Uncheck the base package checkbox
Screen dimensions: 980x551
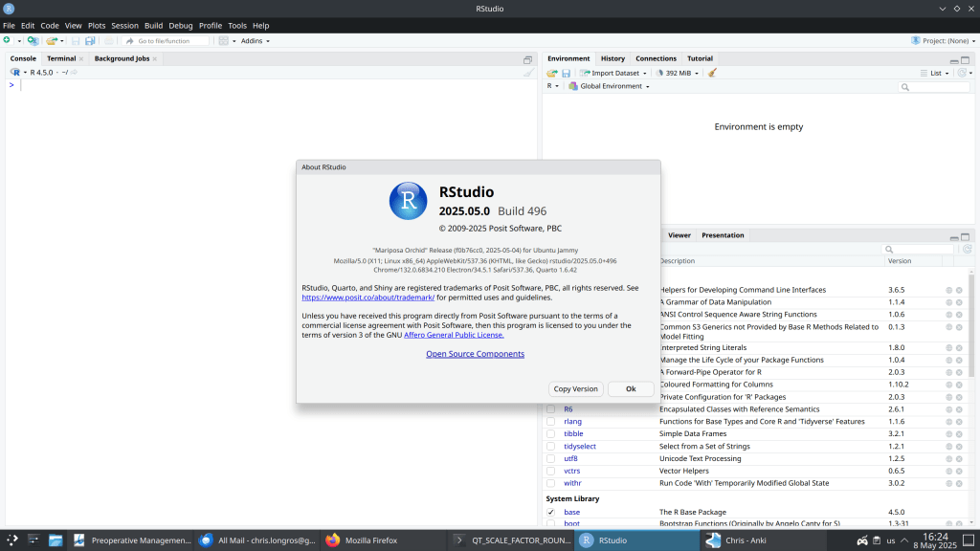pos(550,512)
